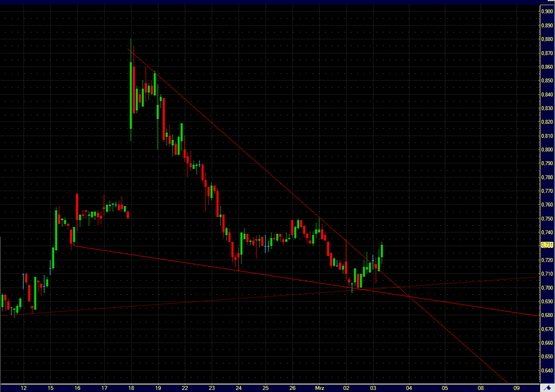This screenshot has width=555, height=392.
Task: Click date label 08 on time axis
Action: [481, 388]
